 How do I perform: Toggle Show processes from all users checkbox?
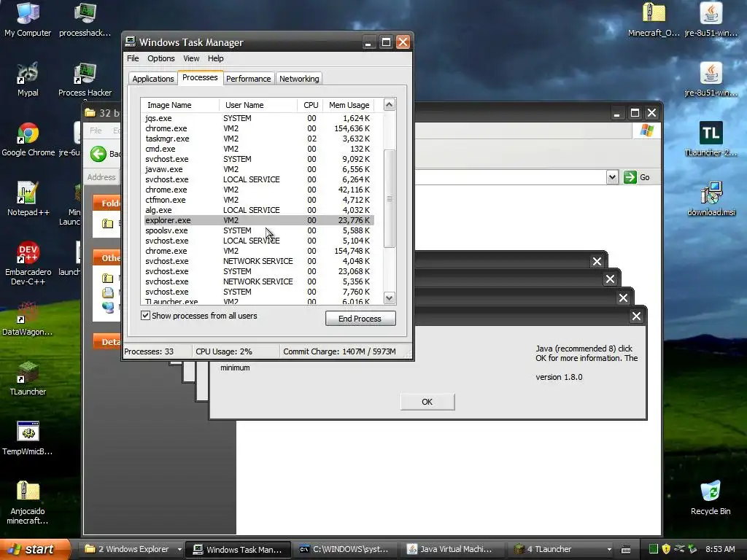pos(146,315)
